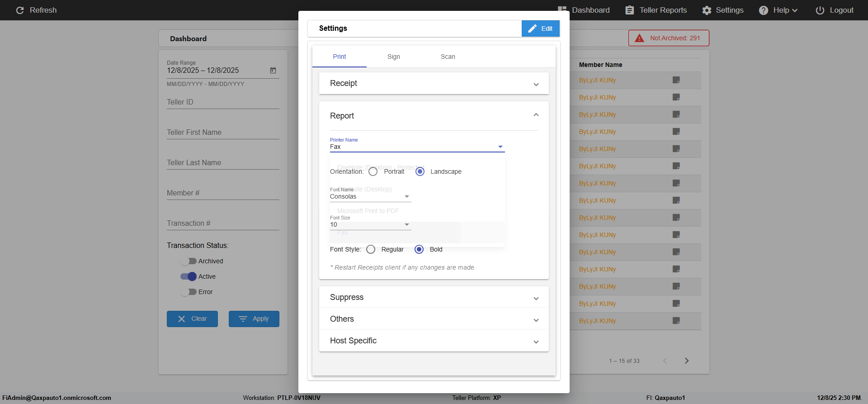Click the Edit button in Settings
Screen dimensions: 868x404
pyautogui.click(x=540, y=29)
